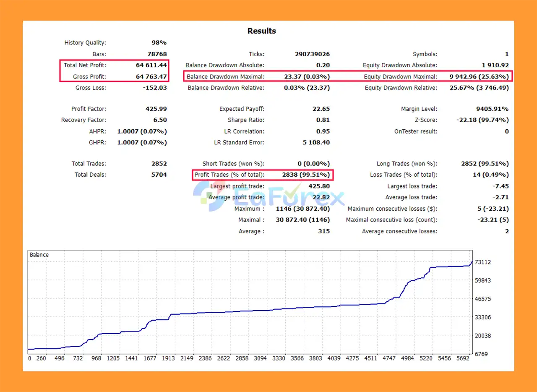Screen dimensions: 537x392
Task: Click the 2858 tick on the horizontal axis
Action: pyautogui.click(x=242, y=358)
